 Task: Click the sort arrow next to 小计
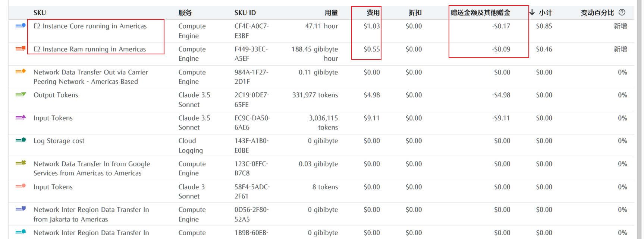click(532, 12)
